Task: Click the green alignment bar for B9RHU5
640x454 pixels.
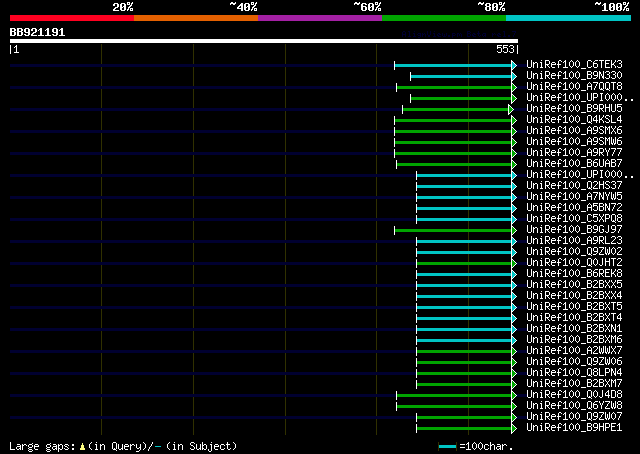Action: (456, 109)
